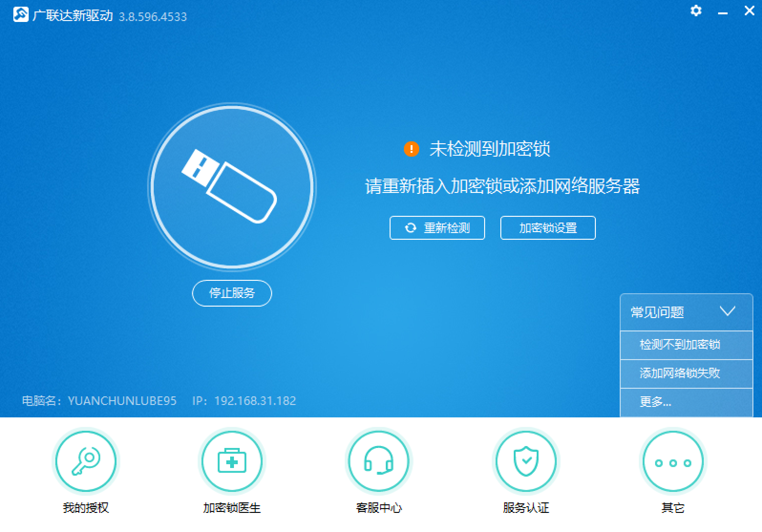Close the 广联达新驱动 window
Image resolution: width=762 pixels, height=532 pixels.
pos(749,11)
